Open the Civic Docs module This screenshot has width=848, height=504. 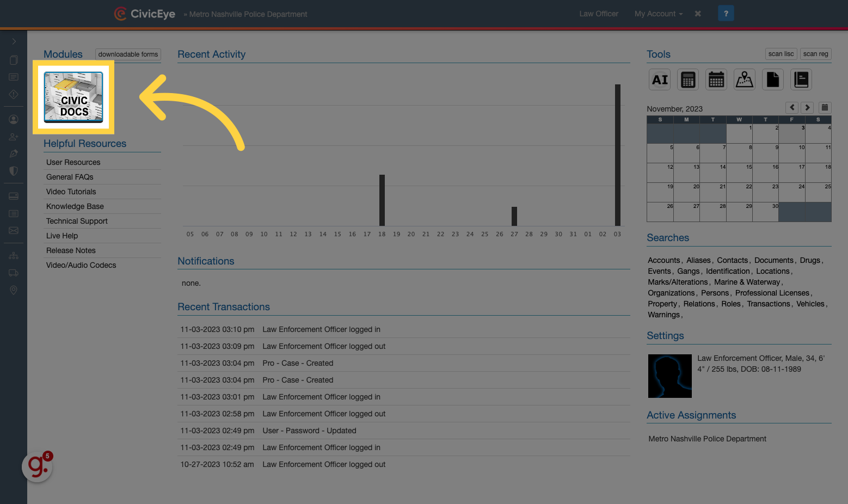point(73,97)
